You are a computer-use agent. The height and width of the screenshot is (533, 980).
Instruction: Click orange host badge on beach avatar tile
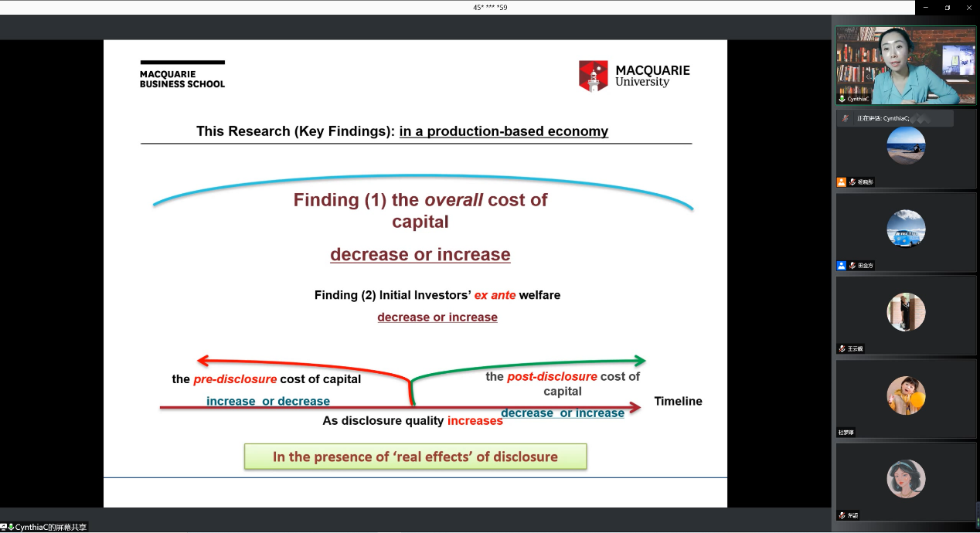842,182
